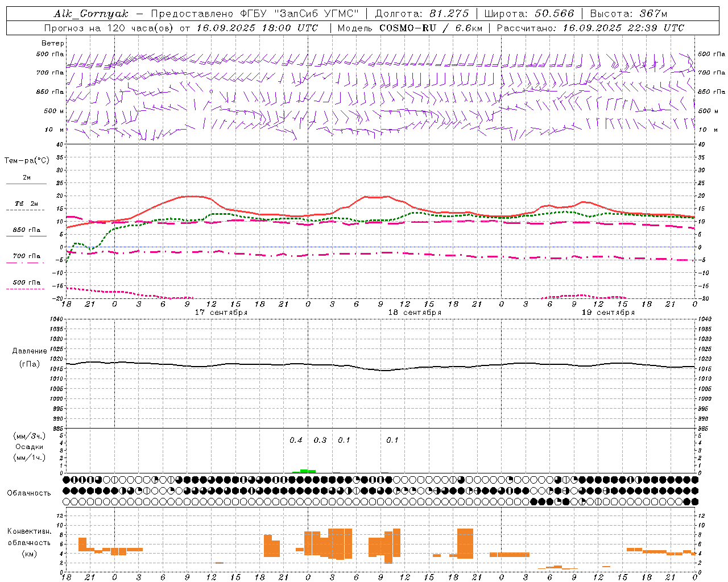Click the Ветер wind panel label
Screen dimensions: 728x582
coord(53,43)
